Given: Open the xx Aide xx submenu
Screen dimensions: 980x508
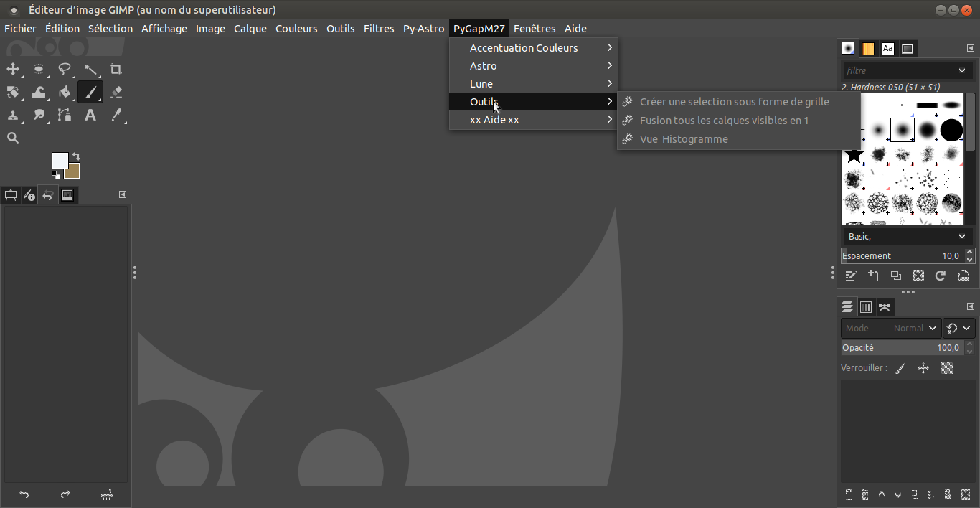Looking at the screenshot, I should click(x=533, y=120).
